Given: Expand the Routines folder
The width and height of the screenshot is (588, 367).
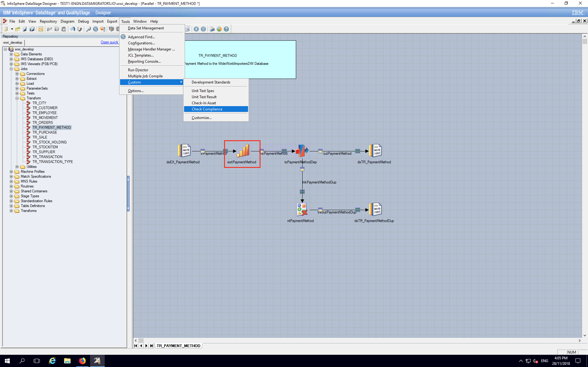Looking at the screenshot, I should pyautogui.click(x=11, y=186).
